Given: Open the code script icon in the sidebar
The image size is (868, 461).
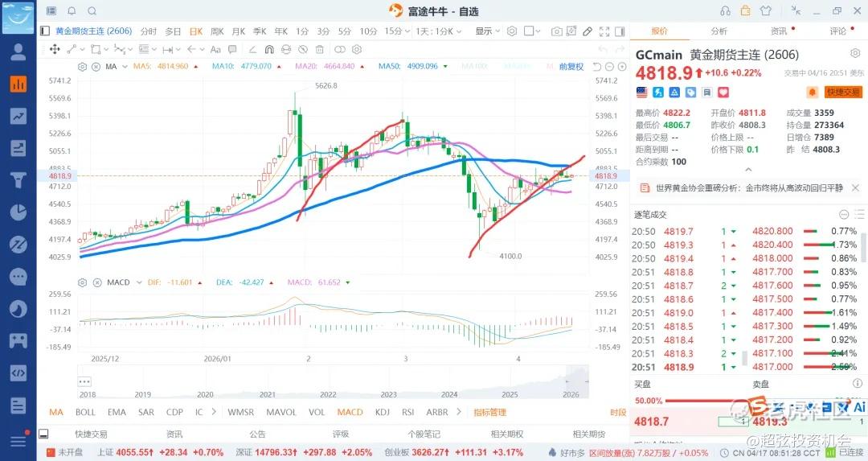Looking at the screenshot, I should tap(18, 373).
